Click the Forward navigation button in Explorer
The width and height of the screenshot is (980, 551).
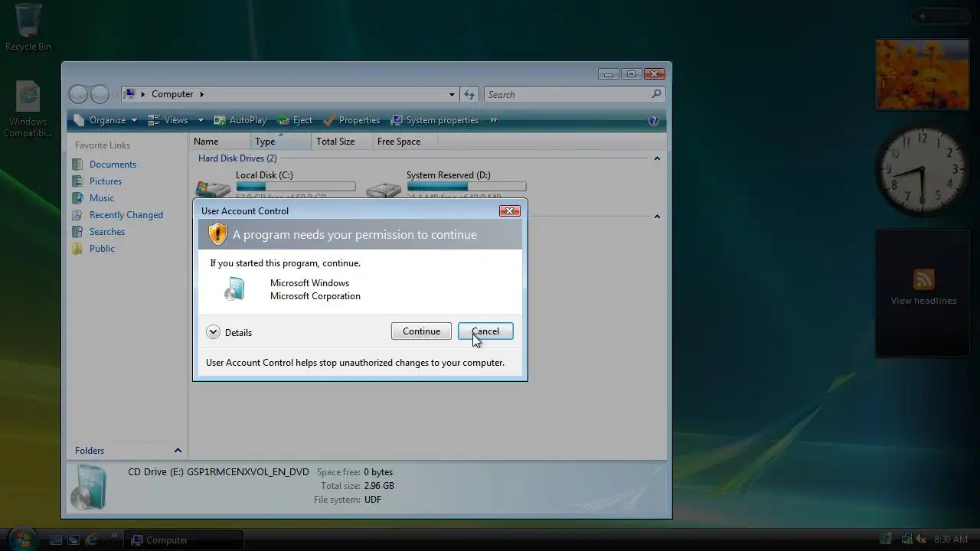pyautogui.click(x=100, y=94)
